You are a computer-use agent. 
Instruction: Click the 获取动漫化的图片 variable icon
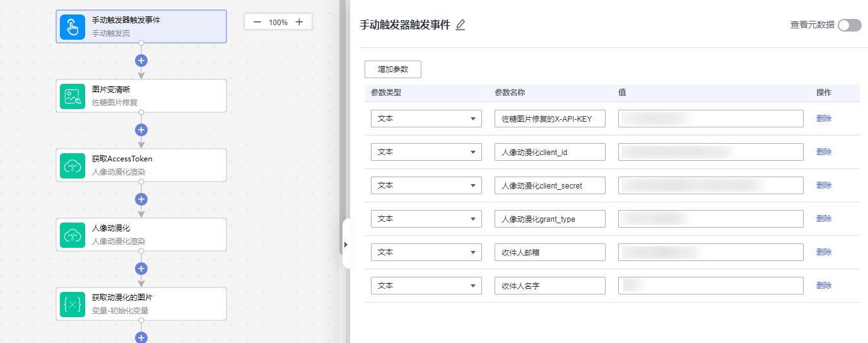[73, 304]
